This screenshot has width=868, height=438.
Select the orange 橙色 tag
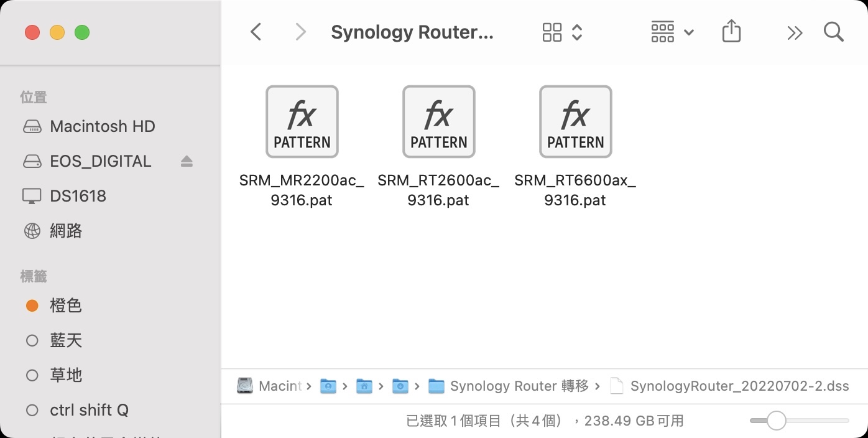coord(65,305)
